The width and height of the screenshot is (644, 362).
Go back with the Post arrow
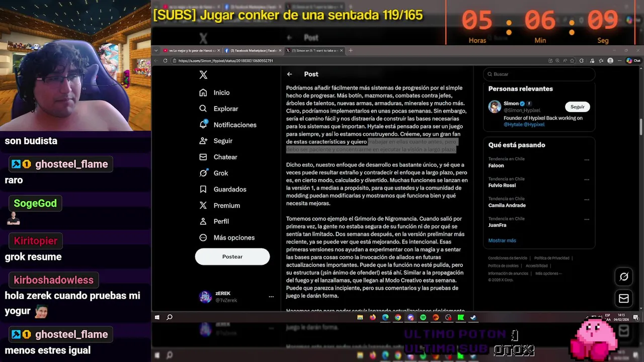point(289,74)
